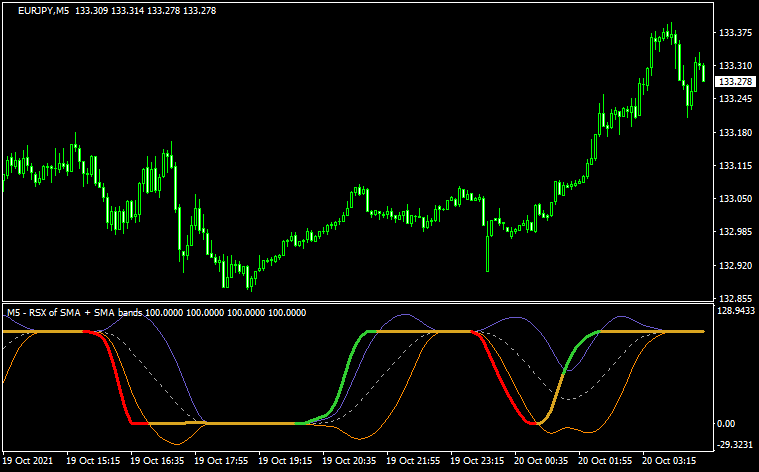The image size is (759, 472).
Task: Click the OHLC values 133.309 133.314 133.278 133.278
Action: [x=146, y=11]
